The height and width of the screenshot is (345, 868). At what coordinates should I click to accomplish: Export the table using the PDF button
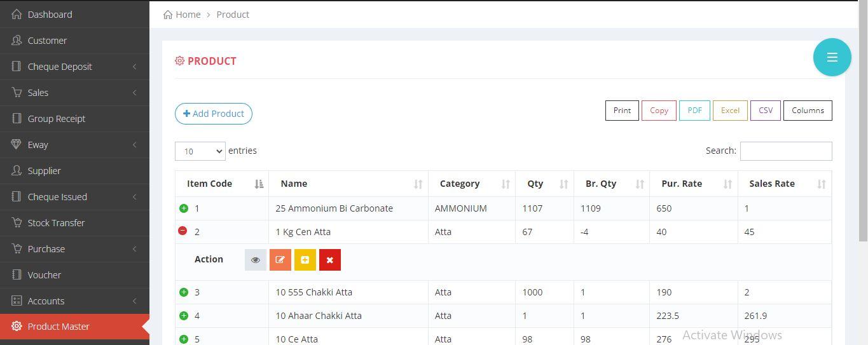point(694,111)
